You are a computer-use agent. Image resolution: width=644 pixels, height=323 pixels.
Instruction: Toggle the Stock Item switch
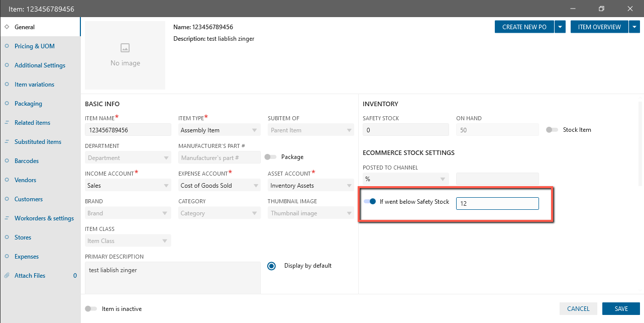pyautogui.click(x=552, y=130)
